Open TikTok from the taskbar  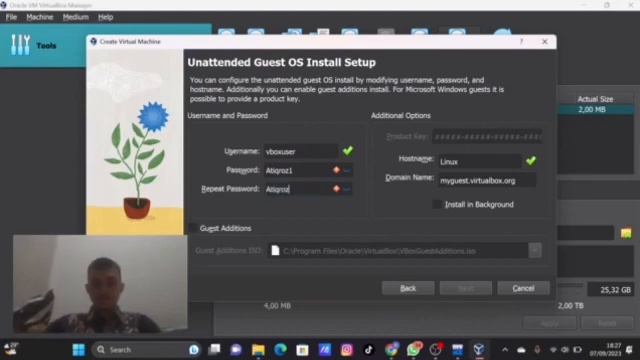pyautogui.click(x=369, y=350)
